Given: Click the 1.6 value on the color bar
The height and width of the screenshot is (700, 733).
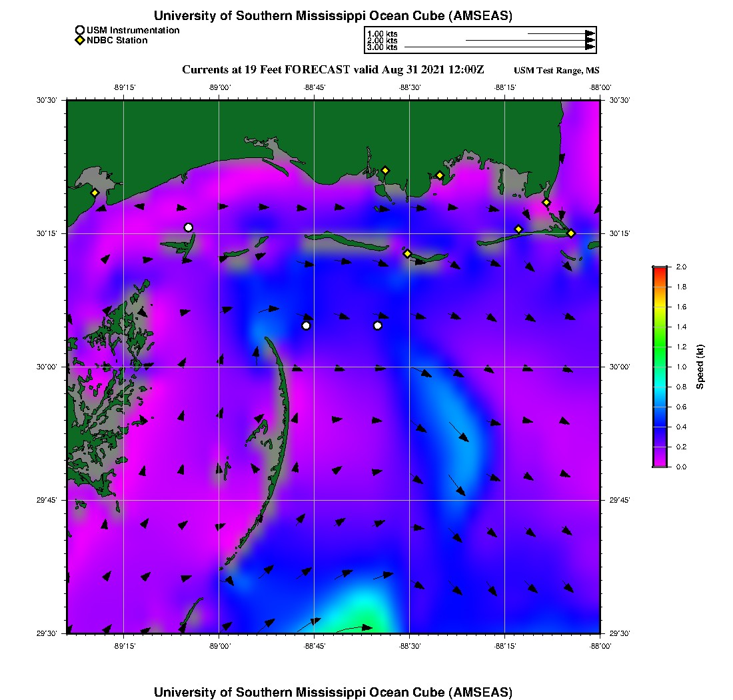Looking at the screenshot, I should point(681,307).
